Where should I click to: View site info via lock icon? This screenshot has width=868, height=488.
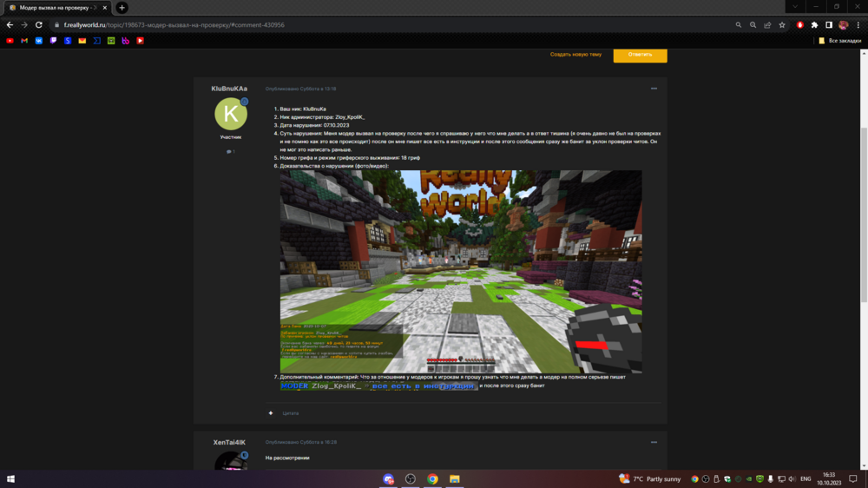[x=56, y=25]
